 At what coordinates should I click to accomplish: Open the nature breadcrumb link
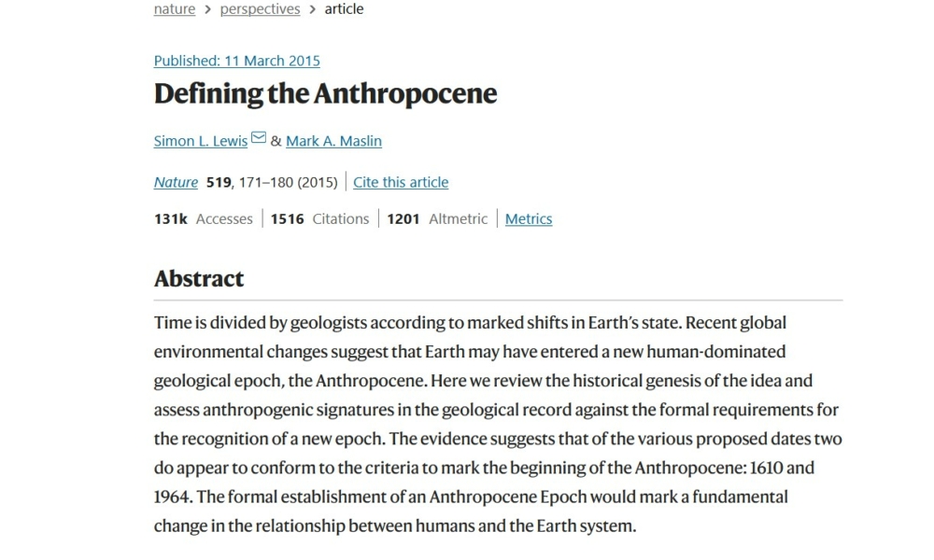tap(175, 9)
